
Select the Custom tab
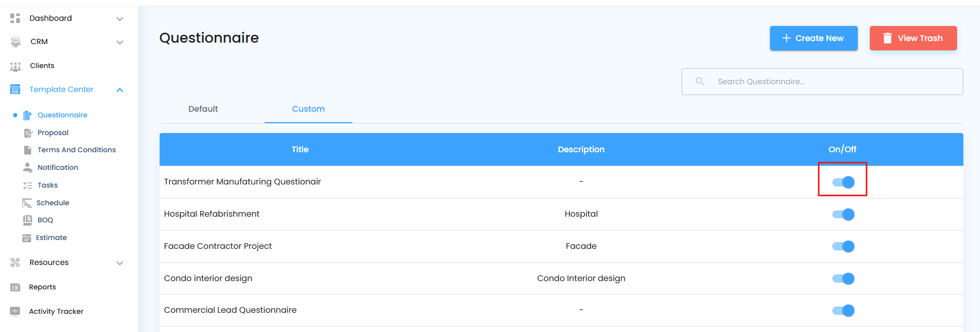coord(308,109)
